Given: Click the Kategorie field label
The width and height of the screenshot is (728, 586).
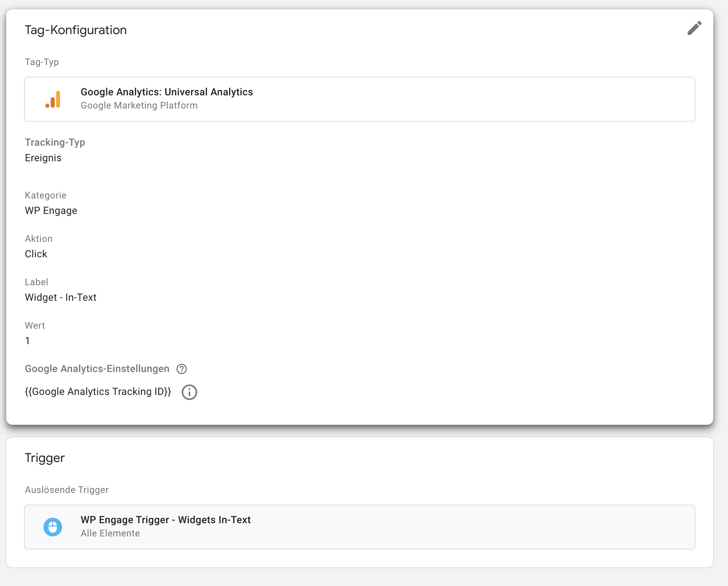Looking at the screenshot, I should tap(45, 195).
